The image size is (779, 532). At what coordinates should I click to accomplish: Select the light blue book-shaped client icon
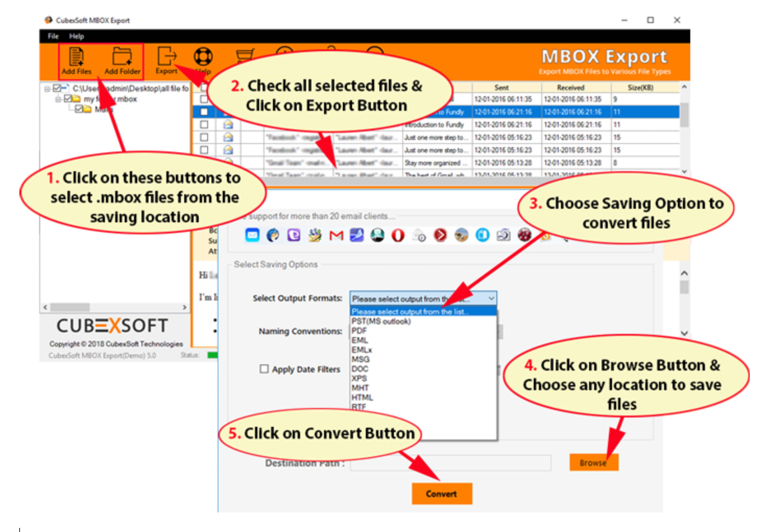[482, 235]
